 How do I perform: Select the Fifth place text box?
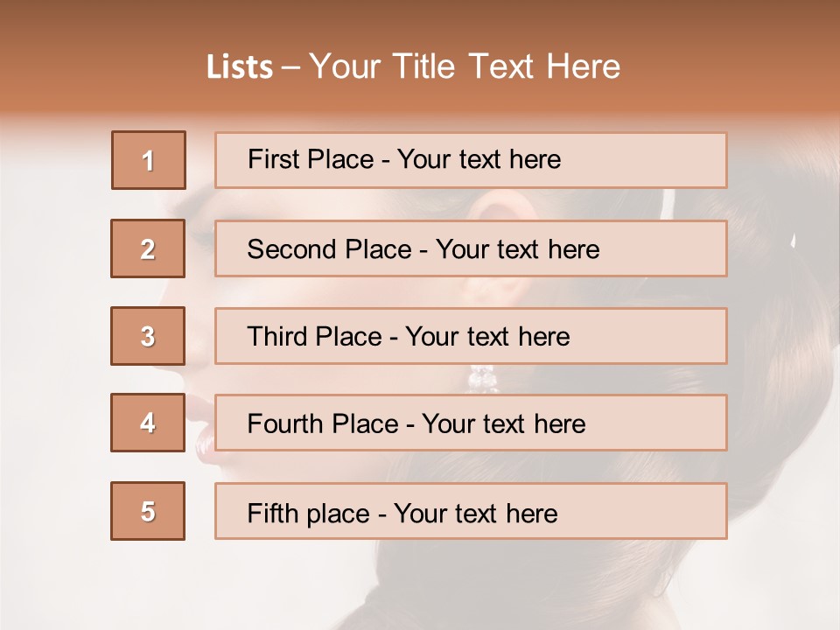(x=471, y=511)
